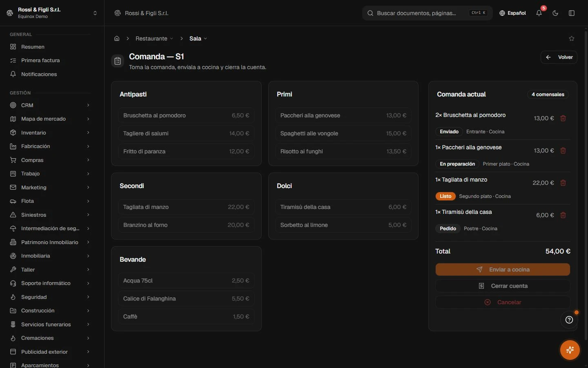
Task: Open the notifications bell
Action: click(539, 13)
